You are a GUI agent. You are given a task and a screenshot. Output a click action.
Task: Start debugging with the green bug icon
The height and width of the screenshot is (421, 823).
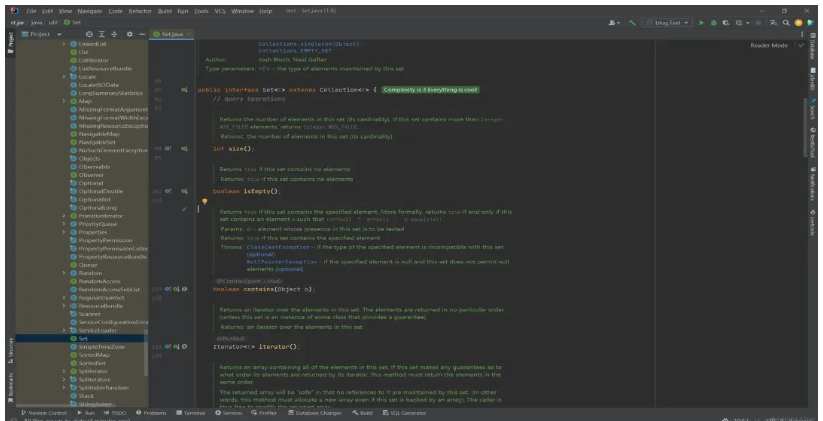coord(714,23)
